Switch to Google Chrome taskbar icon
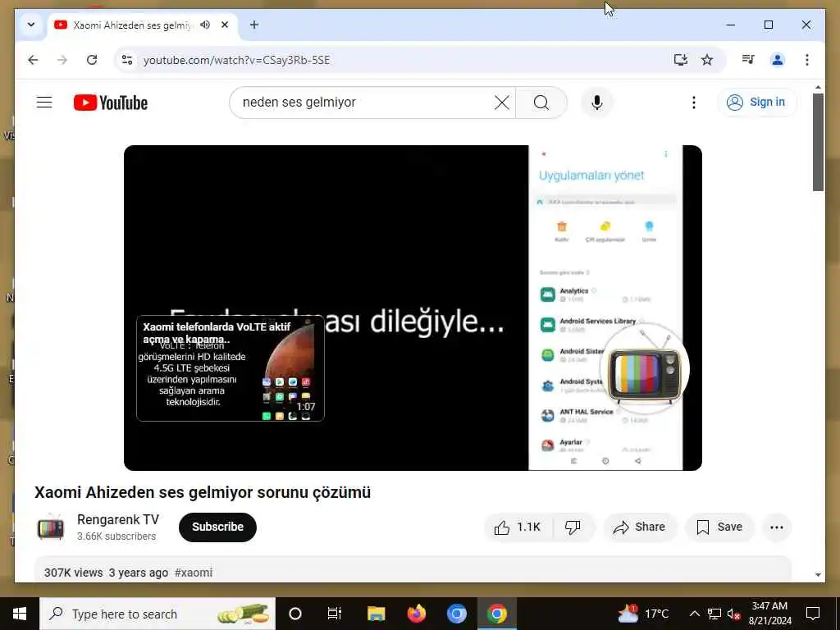This screenshot has width=840, height=630. tap(496, 614)
